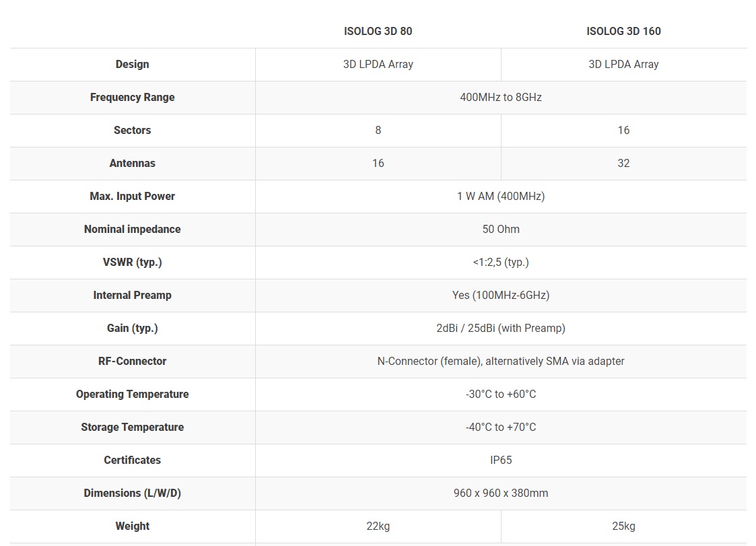Screen dimensions: 756x546
Task: Select the Storage Temperature label
Action: tap(132, 427)
